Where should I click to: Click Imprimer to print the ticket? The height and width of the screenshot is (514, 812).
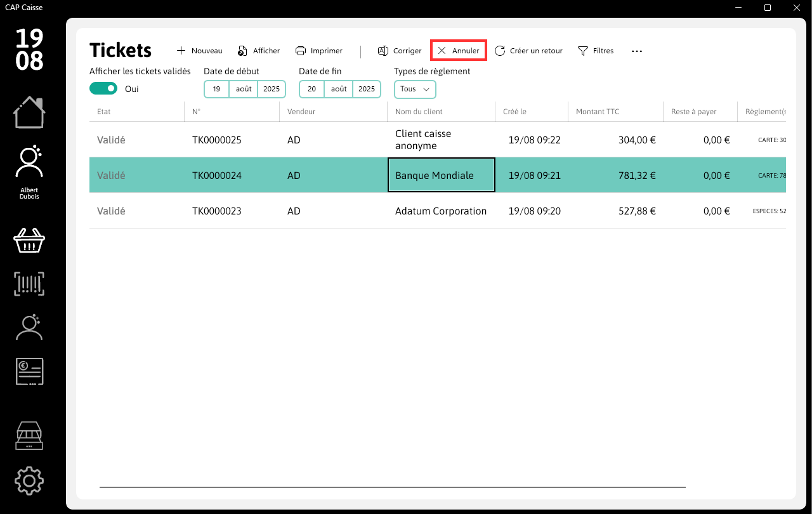[x=319, y=51]
